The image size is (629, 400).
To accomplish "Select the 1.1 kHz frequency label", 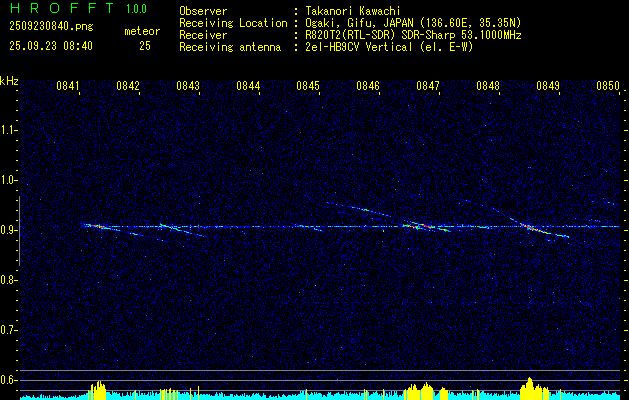I will pyautogui.click(x=10, y=130).
